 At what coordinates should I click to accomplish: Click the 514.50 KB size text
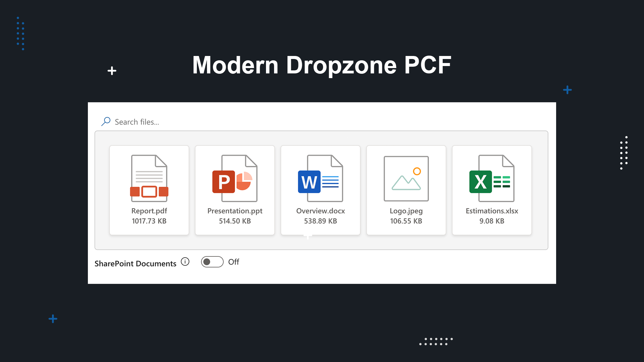[235, 221]
